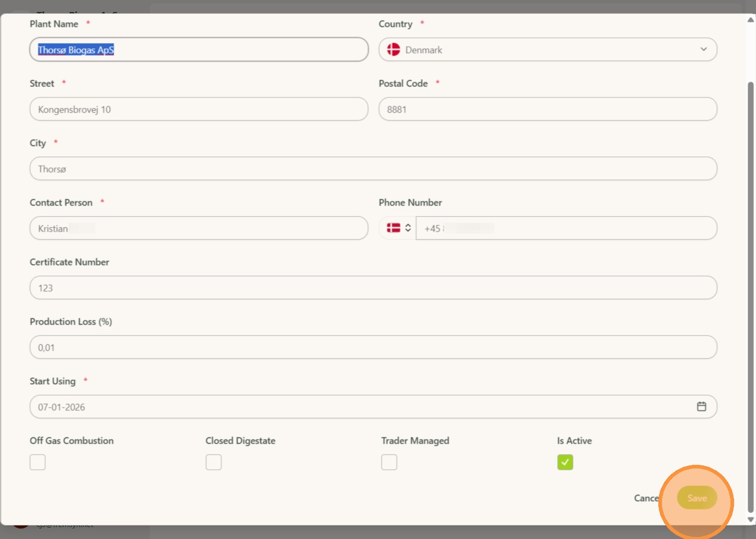This screenshot has height=539, width=756.
Task: Select the Postal Code input field
Action: pyautogui.click(x=548, y=109)
